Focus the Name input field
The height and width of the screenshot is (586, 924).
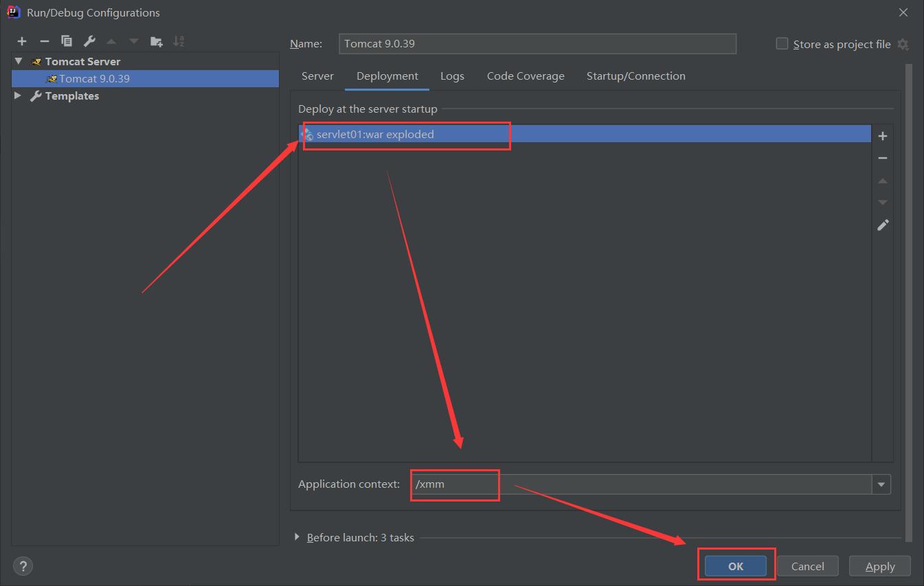coord(537,43)
